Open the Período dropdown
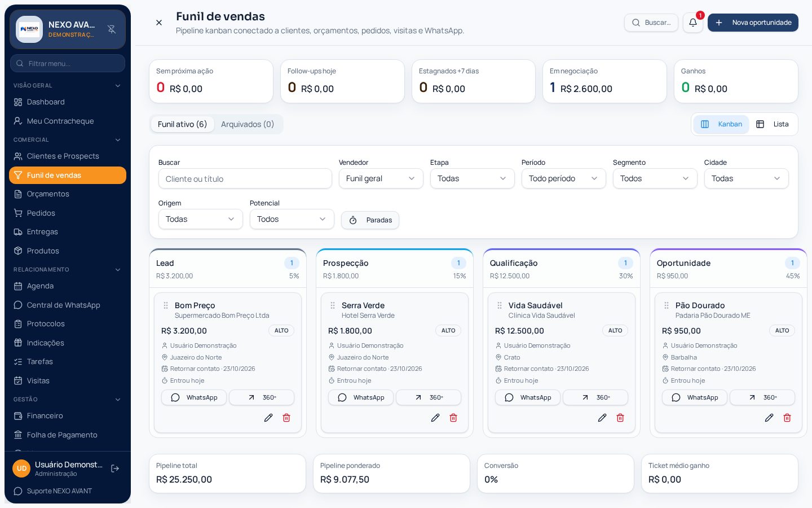This screenshot has width=812, height=508. point(564,178)
